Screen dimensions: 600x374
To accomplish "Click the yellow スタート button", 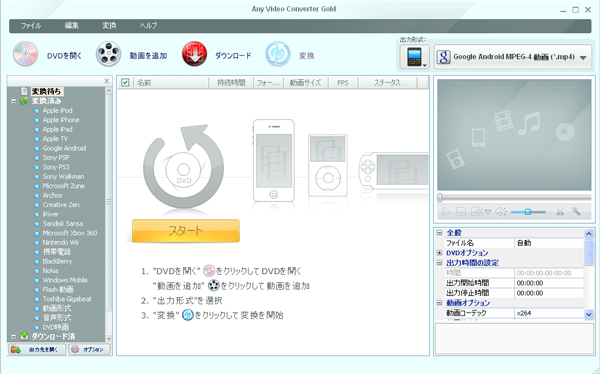I will coord(186,230).
